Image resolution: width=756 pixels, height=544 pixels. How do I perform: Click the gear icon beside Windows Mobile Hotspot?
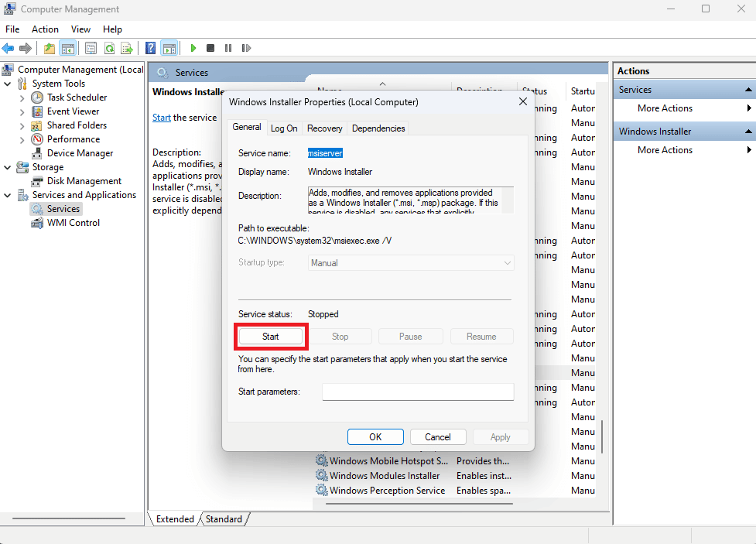[322, 460]
